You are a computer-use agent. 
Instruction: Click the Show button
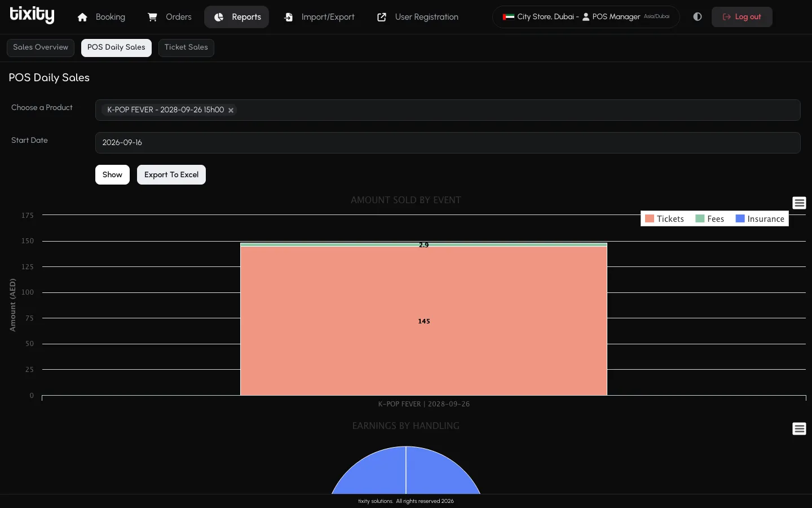(x=112, y=174)
